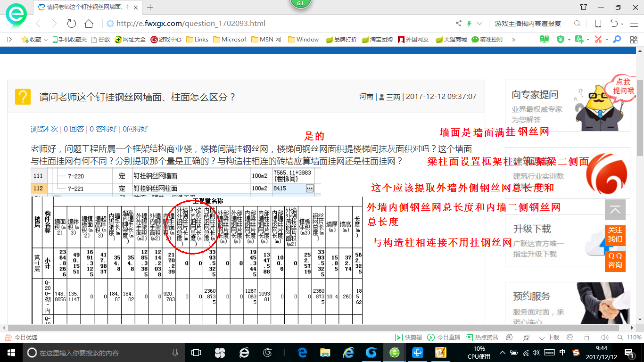Open the translate extension dropdown arrow
644x362 pixels.
click(588, 40)
